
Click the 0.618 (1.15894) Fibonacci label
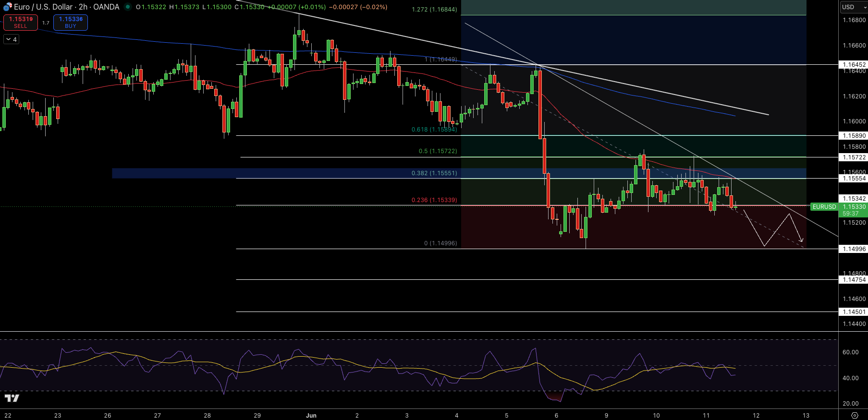coord(434,130)
